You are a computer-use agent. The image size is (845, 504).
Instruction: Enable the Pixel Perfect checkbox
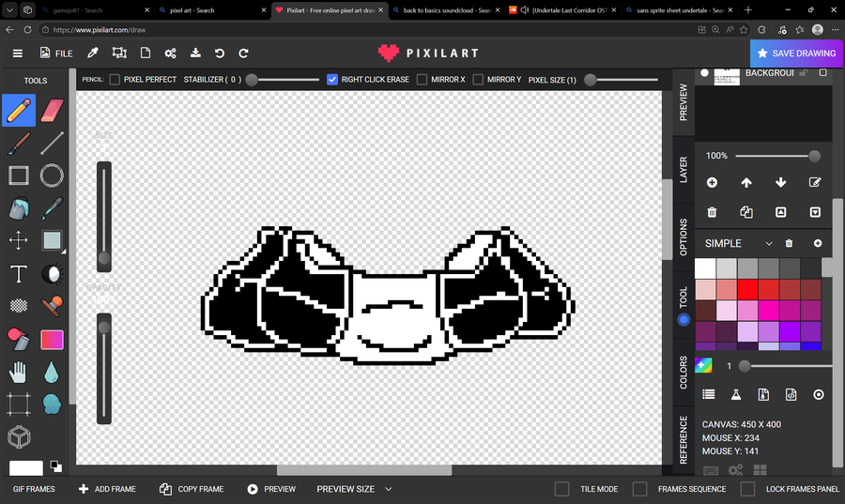(115, 80)
